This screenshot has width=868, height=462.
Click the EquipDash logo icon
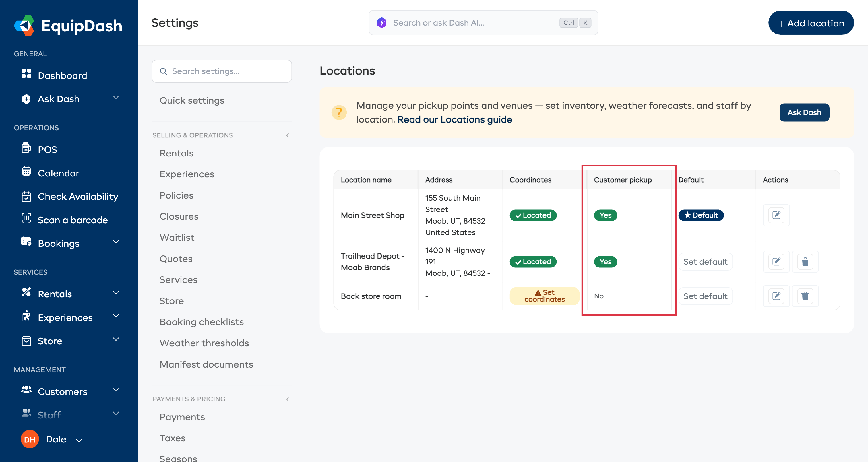coord(24,26)
